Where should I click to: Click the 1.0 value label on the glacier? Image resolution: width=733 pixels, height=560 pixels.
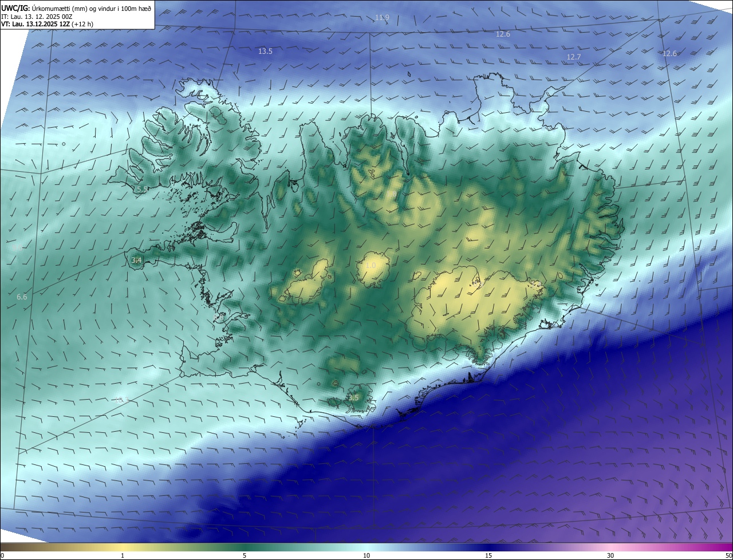[371, 266]
